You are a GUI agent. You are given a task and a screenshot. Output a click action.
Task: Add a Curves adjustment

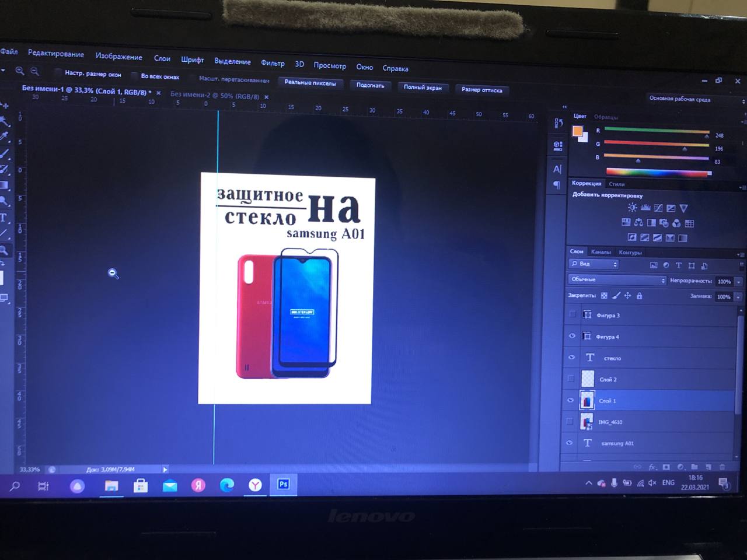pos(658,208)
